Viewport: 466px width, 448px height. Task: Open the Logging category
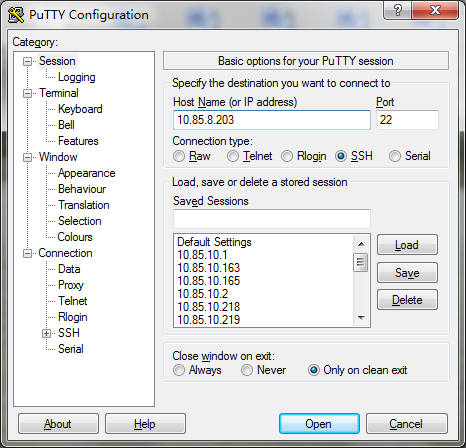[x=77, y=77]
